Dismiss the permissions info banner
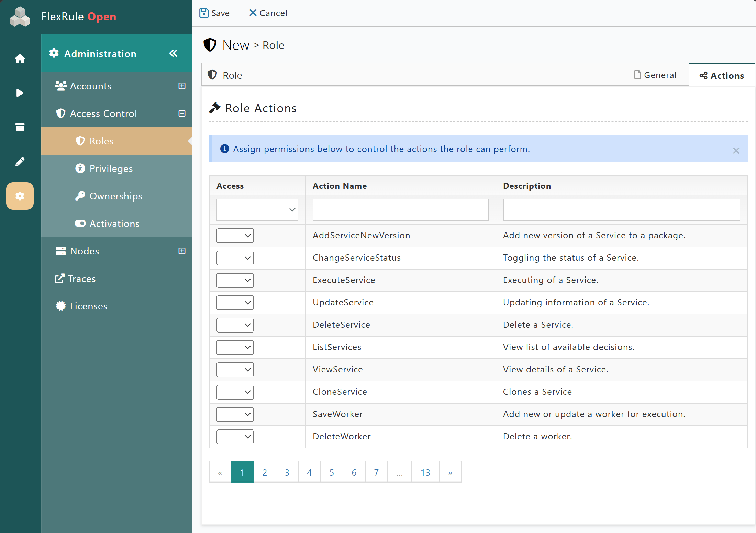Viewport: 756px width, 533px height. [x=736, y=151]
